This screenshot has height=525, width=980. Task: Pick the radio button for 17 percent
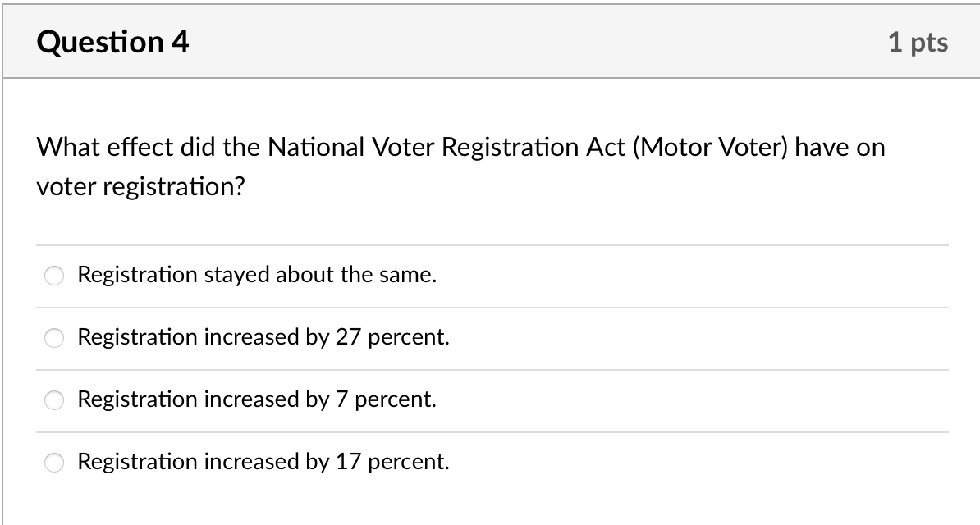click(x=54, y=463)
